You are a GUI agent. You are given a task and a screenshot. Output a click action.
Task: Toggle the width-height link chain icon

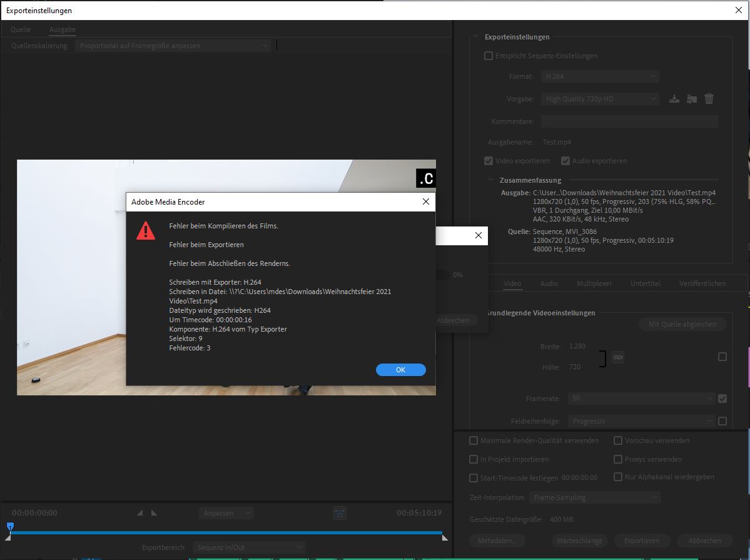pyautogui.click(x=617, y=357)
